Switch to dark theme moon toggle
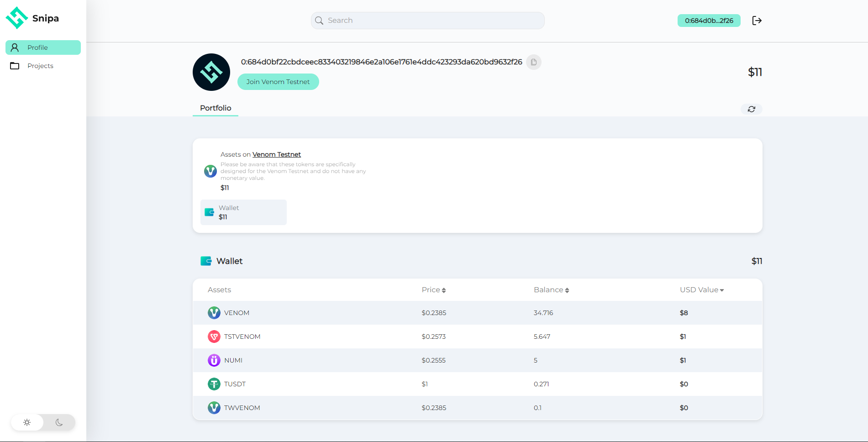868x442 pixels. coord(59,422)
